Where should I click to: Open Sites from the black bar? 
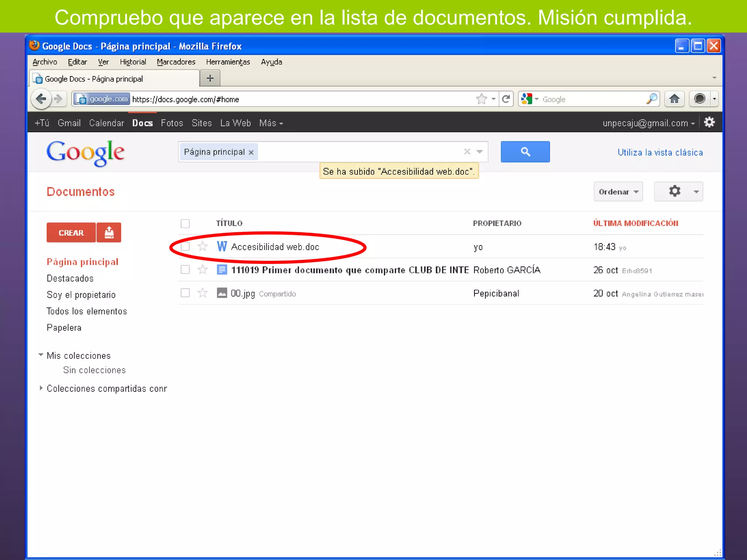(x=202, y=123)
